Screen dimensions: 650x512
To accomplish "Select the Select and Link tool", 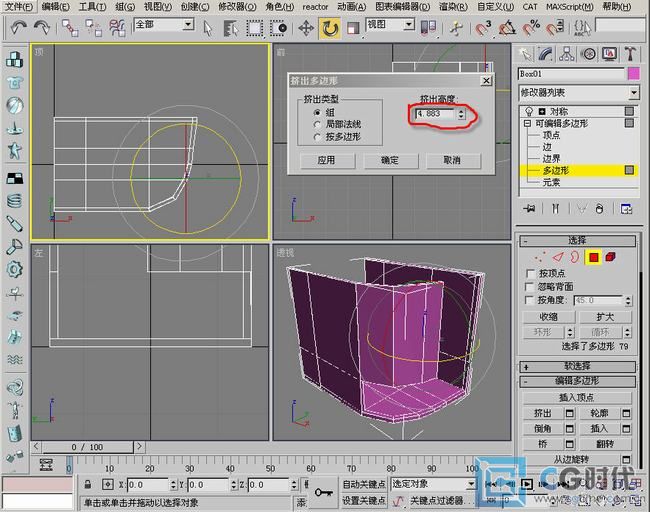I will (70, 28).
